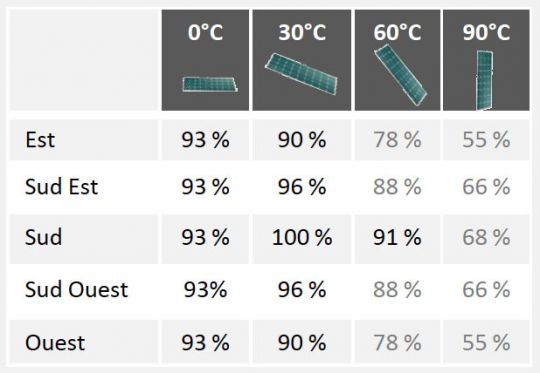
Task: Click the 60° tilted solar panel image
Action: click(x=400, y=75)
